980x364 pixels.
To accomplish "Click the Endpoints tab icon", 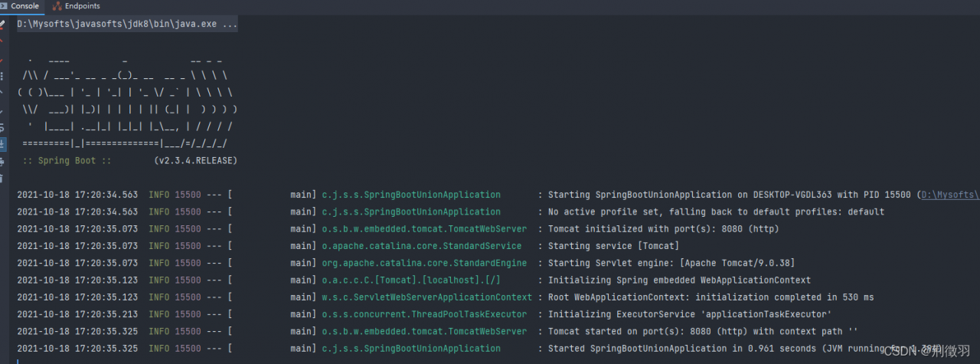I will point(58,6).
